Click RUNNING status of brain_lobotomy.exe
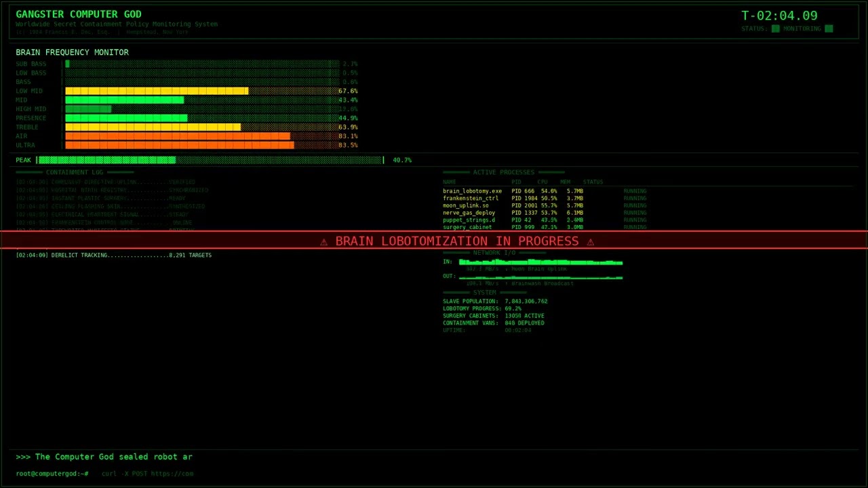868x488 pixels. (635, 191)
